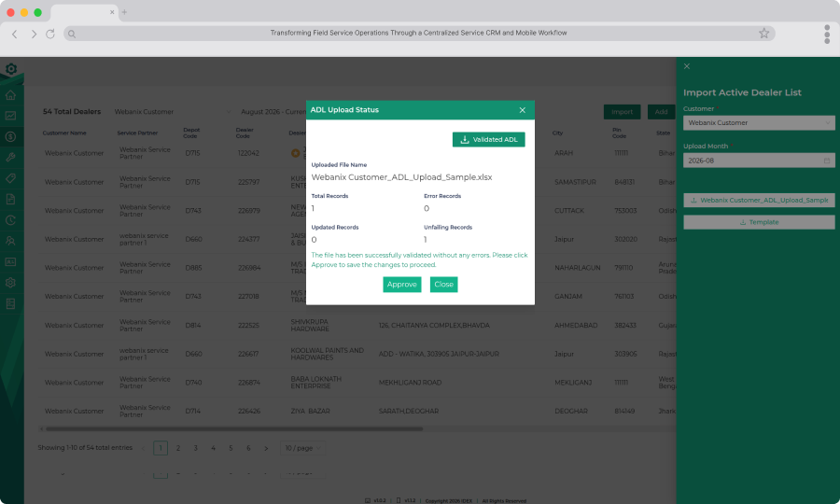Click the Customer Name column header
Viewport: 840px width, 504px height.
64,133
